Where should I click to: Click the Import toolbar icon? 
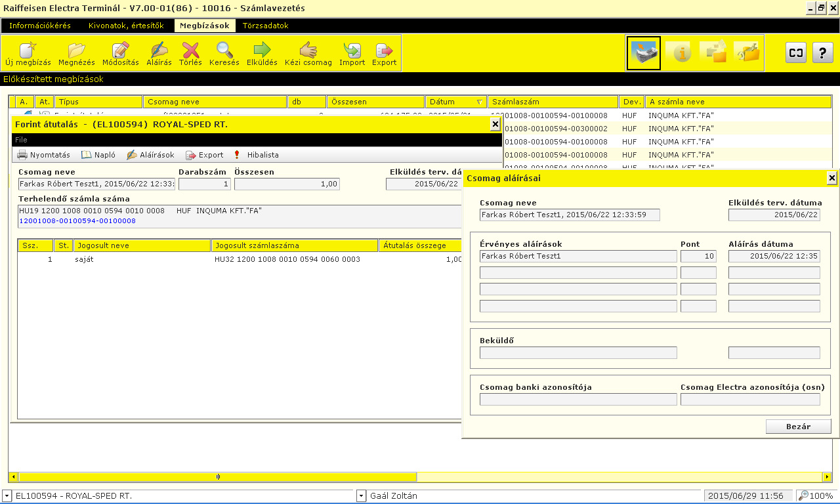coord(352,54)
